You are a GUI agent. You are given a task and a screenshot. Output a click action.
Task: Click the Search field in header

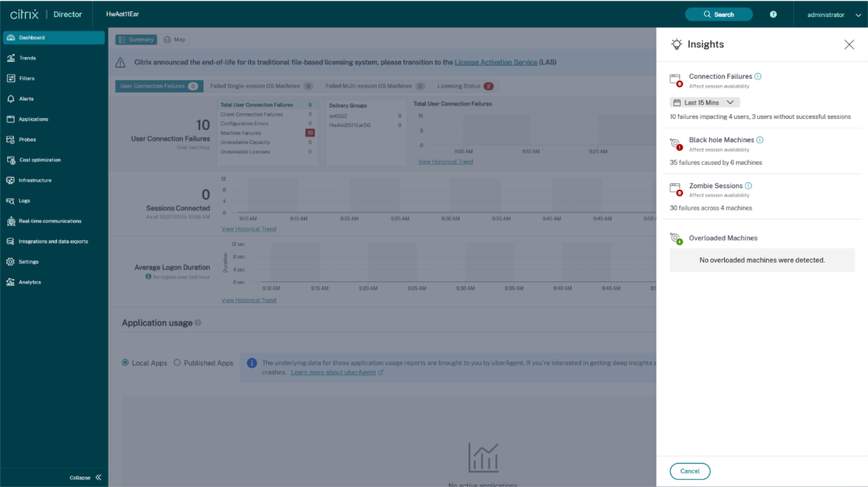pos(719,14)
